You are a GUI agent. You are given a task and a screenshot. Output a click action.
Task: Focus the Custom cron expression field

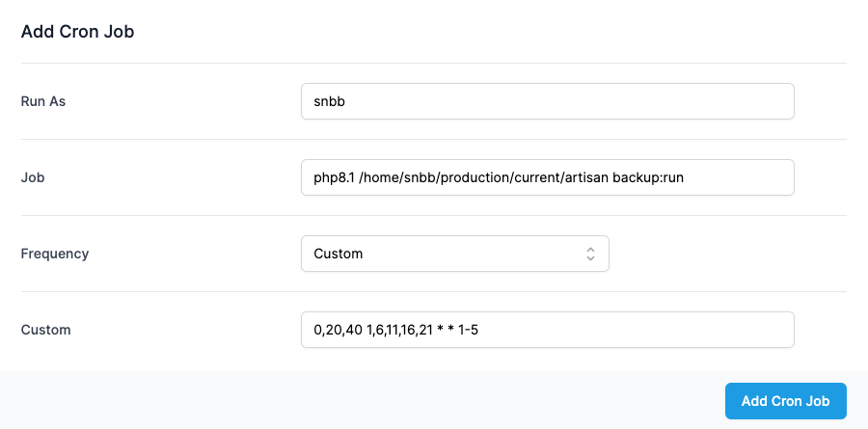[548, 330]
